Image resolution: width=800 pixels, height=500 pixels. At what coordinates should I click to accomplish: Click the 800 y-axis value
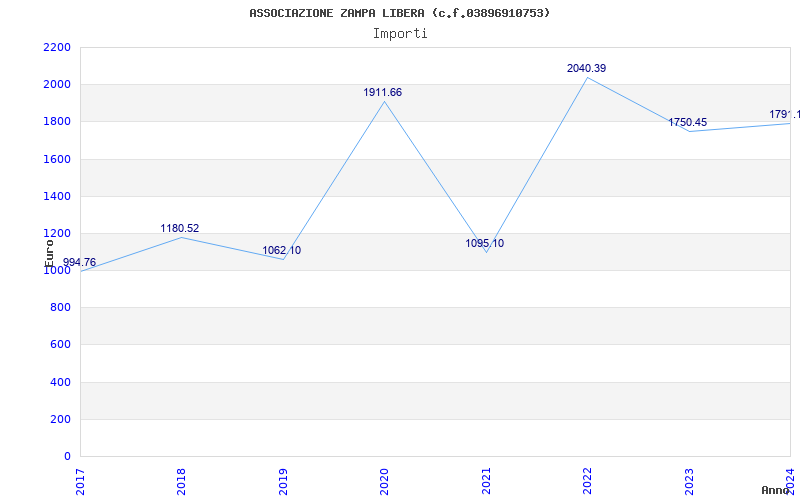coord(60,308)
